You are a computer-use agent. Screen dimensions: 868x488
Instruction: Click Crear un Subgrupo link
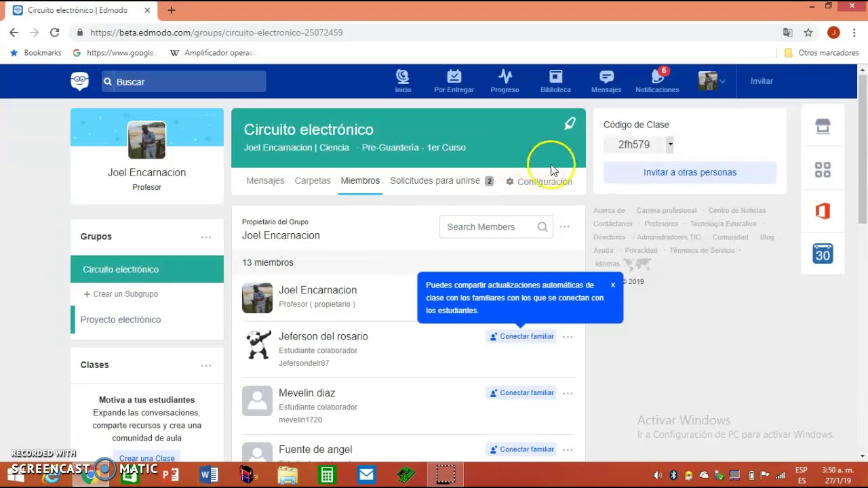[x=121, y=294]
